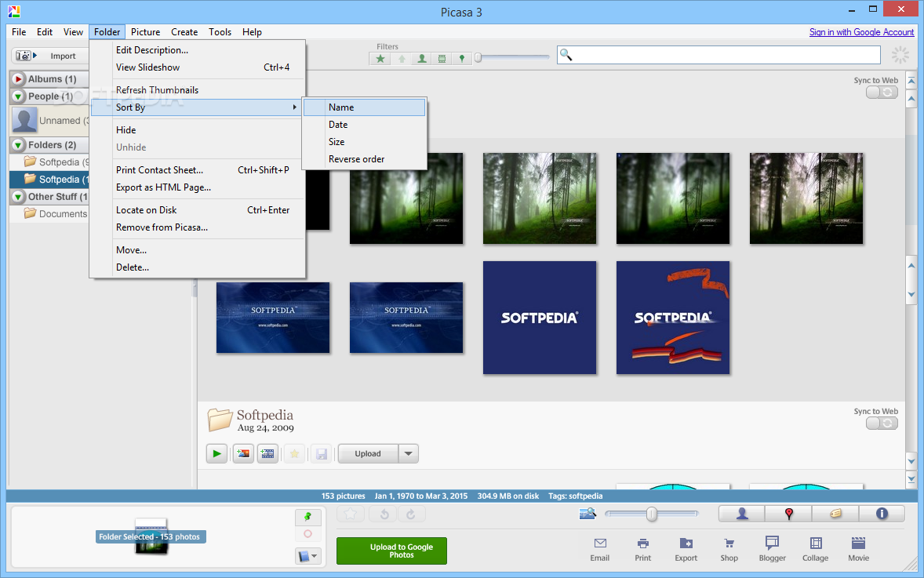
Task: Toggle Sync to Web for Softpedia Aug 24 folder
Action: (x=882, y=424)
